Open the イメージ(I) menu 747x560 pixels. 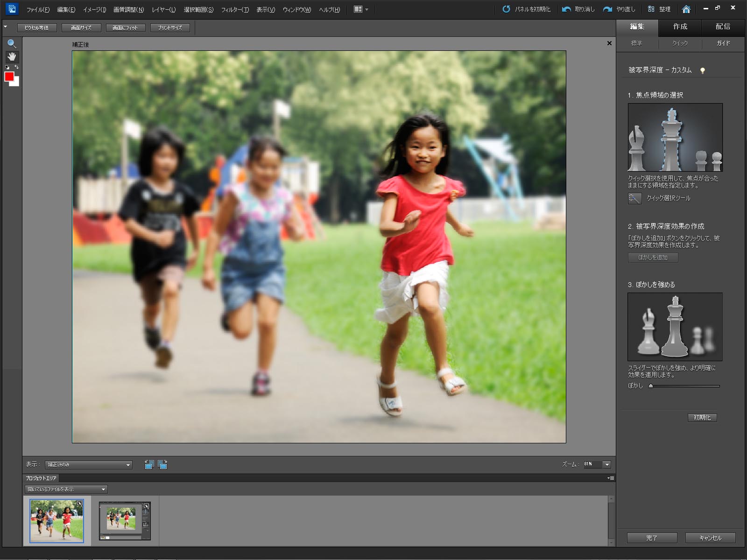[x=94, y=9]
